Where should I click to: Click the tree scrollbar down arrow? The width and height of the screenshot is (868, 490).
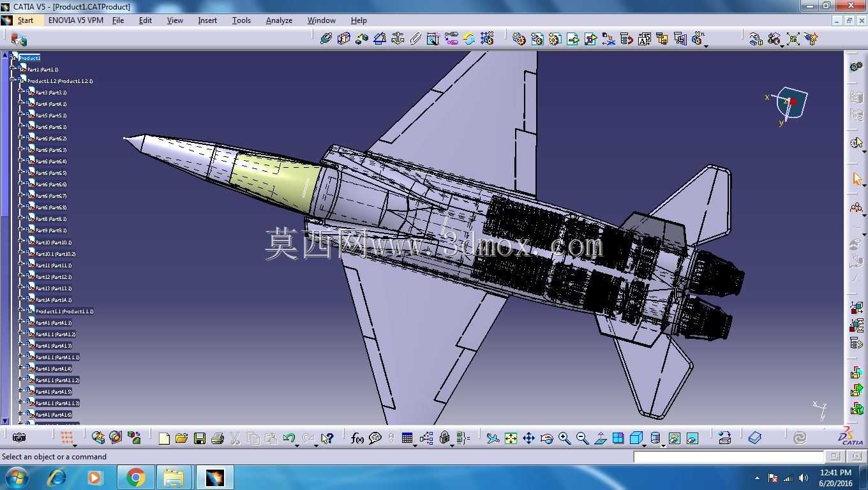point(5,421)
